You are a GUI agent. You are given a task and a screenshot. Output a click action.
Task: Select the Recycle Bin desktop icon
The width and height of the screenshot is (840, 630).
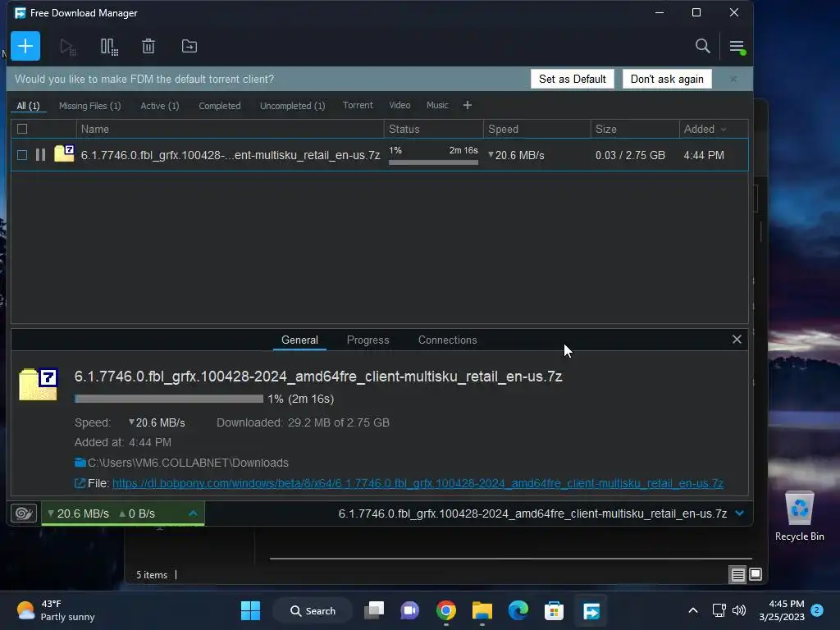799,517
